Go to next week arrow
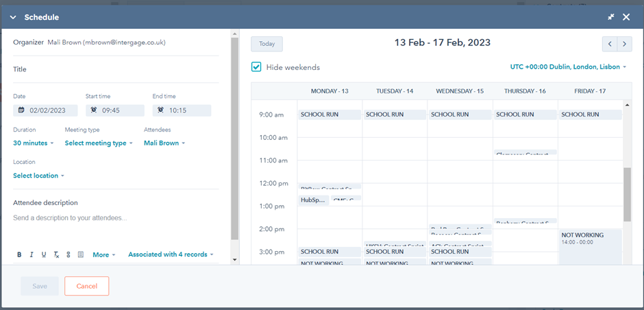 [625, 44]
